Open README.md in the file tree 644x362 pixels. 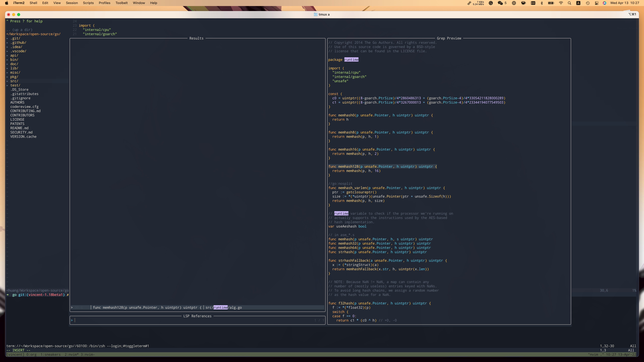click(x=19, y=128)
